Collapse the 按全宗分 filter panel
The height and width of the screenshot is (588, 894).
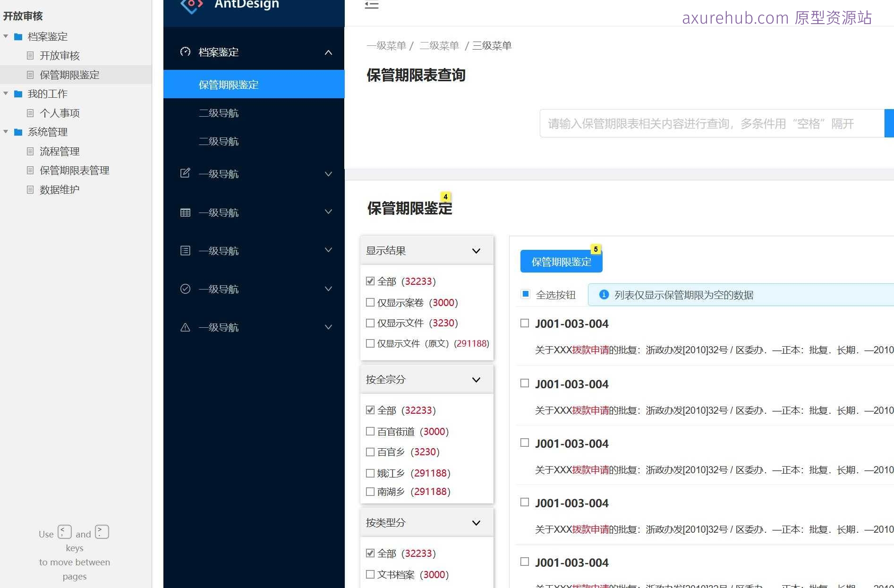click(476, 379)
